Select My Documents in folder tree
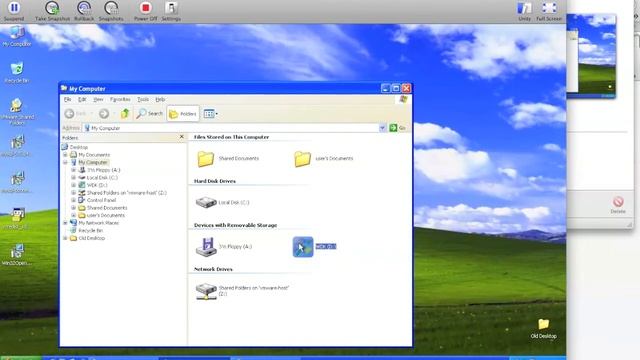This screenshot has height=360, width=640. point(94,155)
